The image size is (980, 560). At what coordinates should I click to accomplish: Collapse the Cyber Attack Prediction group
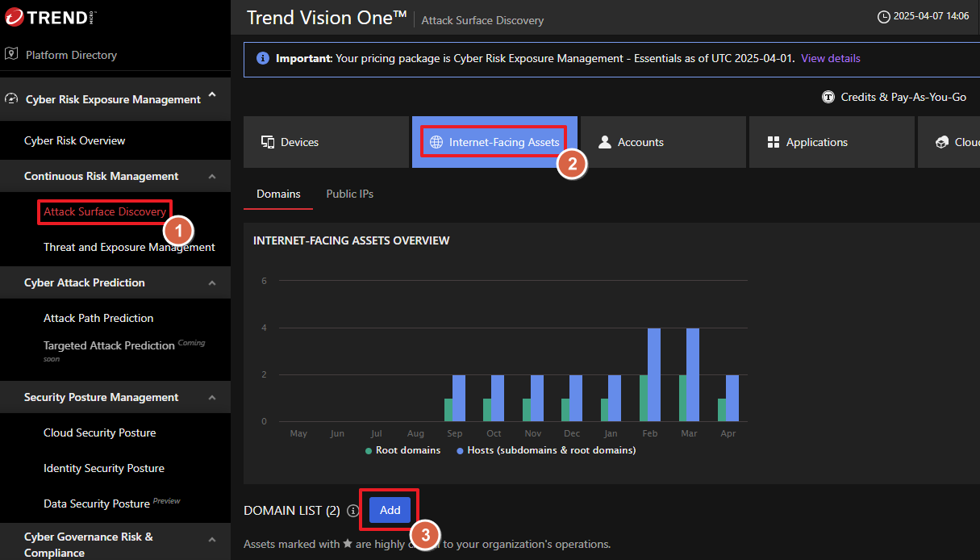click(212, 282)
